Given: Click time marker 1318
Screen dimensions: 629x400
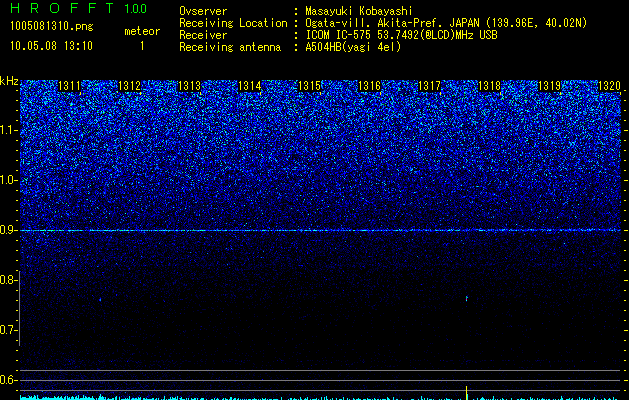Looking at the screenshot, I should 489,86.
